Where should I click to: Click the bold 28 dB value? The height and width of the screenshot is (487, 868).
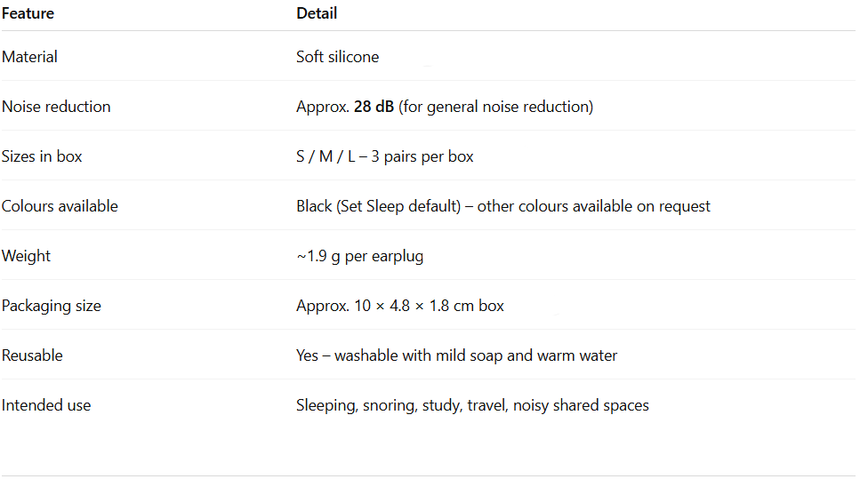click(x=374, y=107)
